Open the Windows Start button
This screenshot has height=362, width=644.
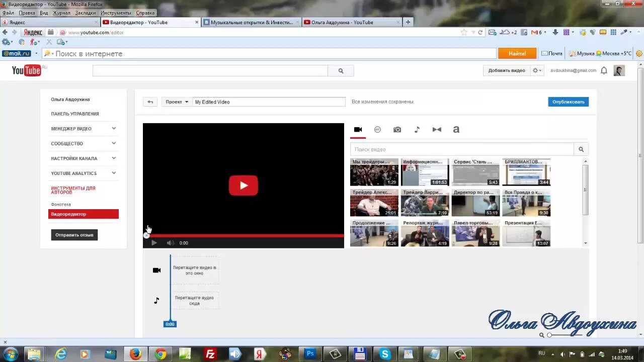click(10, 353)
